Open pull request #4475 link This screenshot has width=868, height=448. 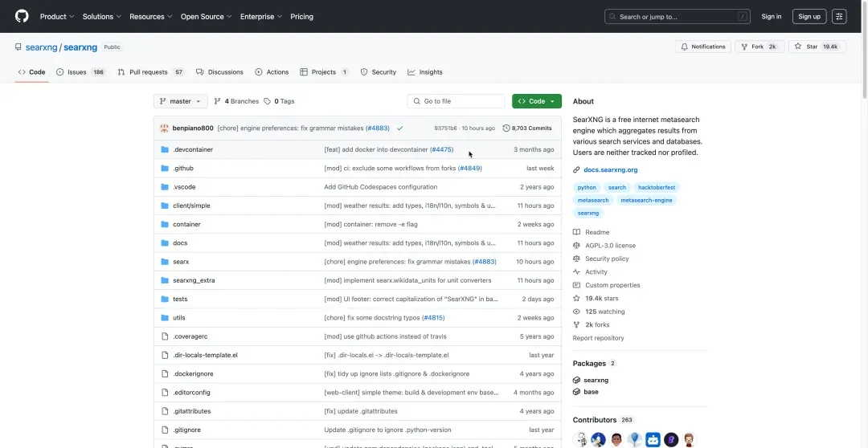coord(442,149)
